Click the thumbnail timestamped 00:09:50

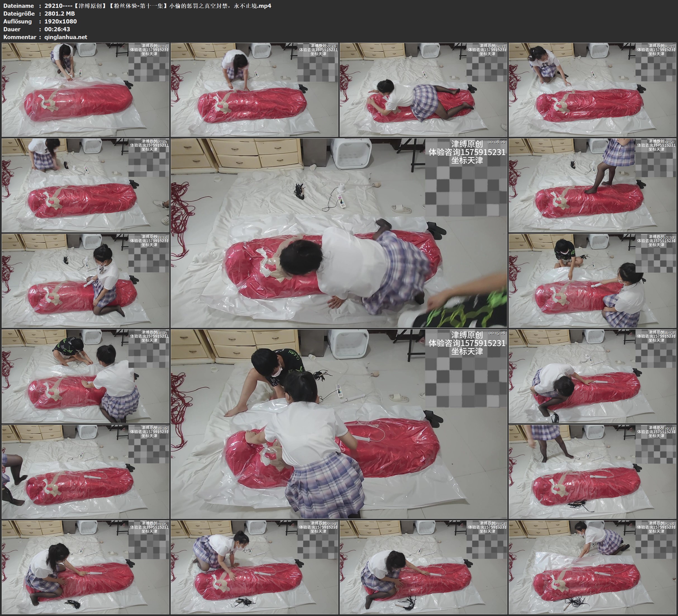[x=593, y=185]
